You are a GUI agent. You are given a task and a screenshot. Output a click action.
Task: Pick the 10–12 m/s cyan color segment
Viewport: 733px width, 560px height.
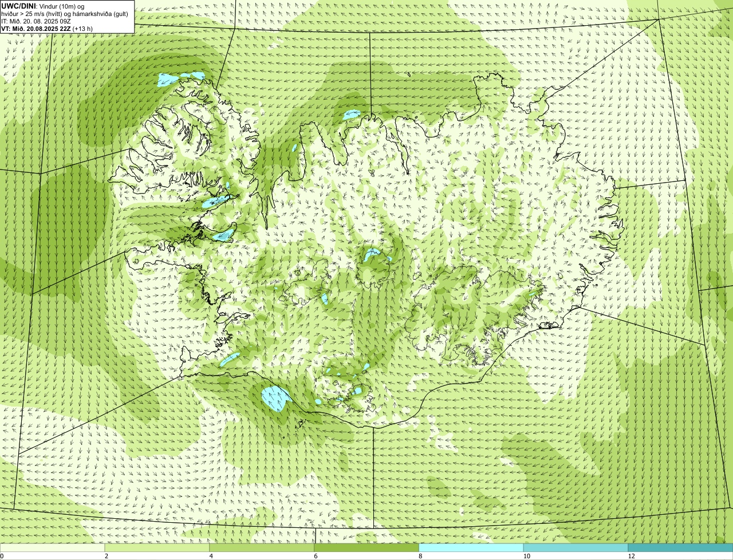576,547
